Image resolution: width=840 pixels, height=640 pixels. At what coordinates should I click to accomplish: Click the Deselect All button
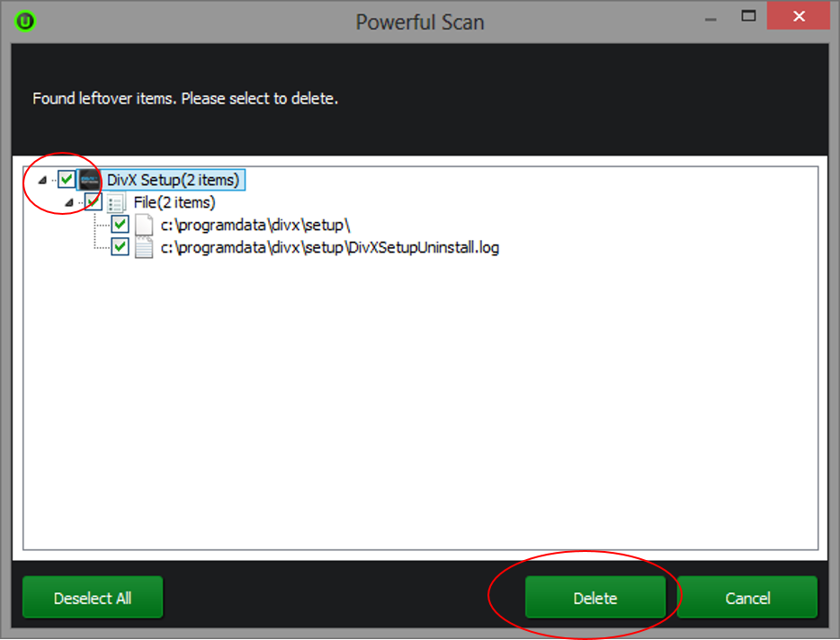93,597
